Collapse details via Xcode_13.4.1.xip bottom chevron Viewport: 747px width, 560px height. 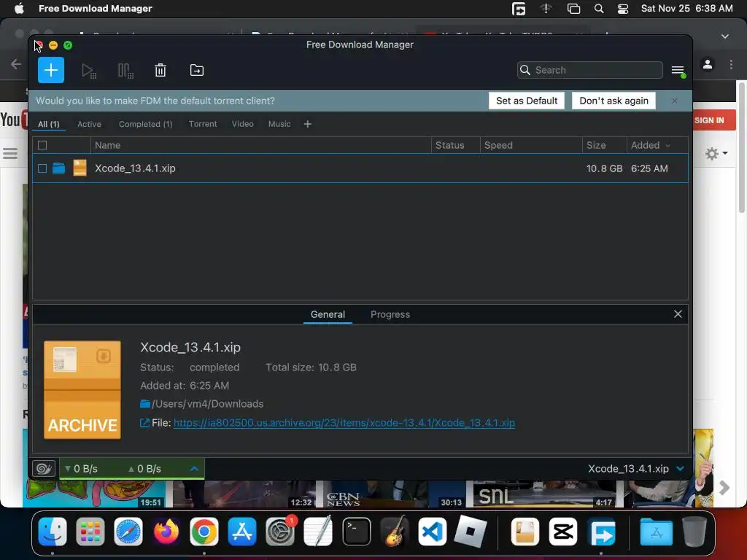681,469
